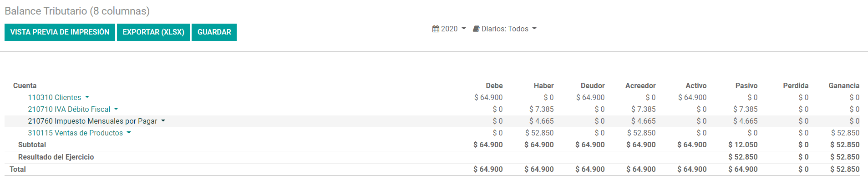Select 210760 Impuesto Mensuales por Pagar account
This screenshot has width=868, height=180.
pos(92,121)
